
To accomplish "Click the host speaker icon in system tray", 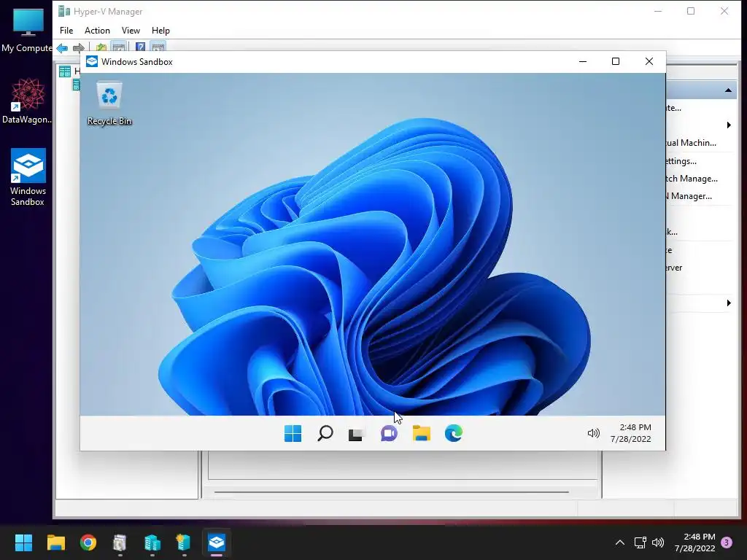I will pyautogui.click(x=658, y=542).
